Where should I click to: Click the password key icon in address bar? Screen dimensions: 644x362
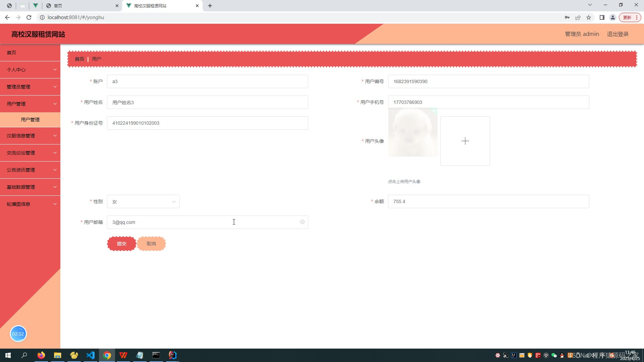pos(567,17)
